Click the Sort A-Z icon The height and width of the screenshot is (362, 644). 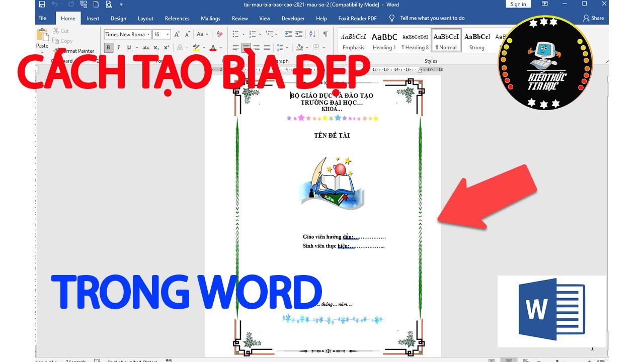[312, 34]
